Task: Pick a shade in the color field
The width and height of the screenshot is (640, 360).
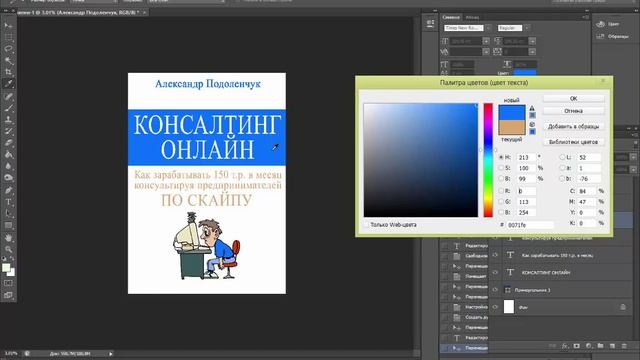Action: pyautogui.click(x=420, y=160)
